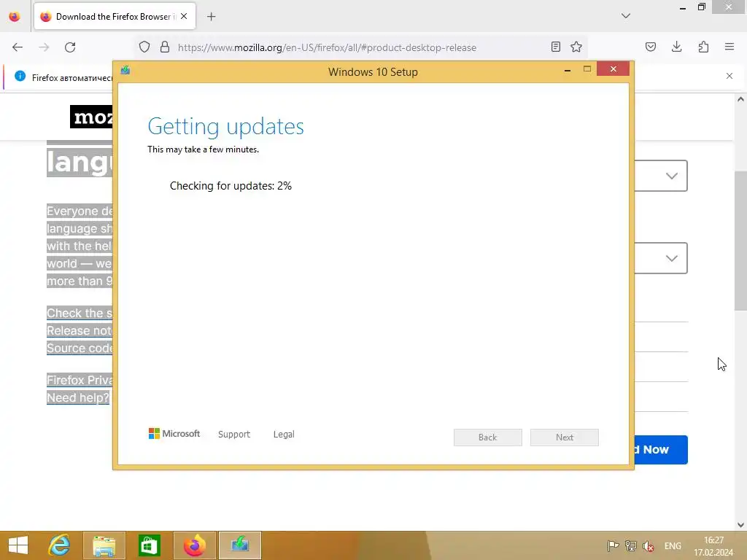This screenshot has width=747, height=560.
Task: Click Support link in Setup window
Action: coord(234,435)
